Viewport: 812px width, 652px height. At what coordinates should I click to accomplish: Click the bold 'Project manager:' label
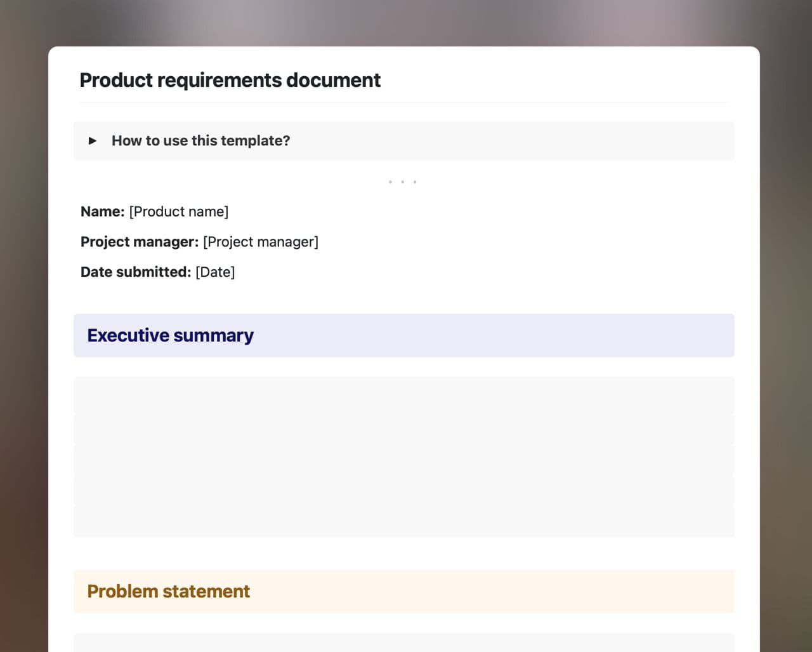(139, 242)
